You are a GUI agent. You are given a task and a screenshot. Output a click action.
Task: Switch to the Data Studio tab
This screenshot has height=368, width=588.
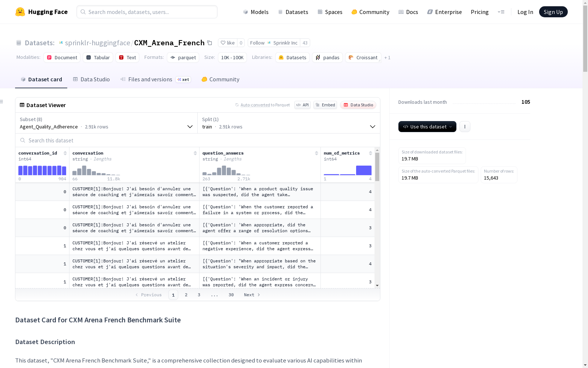(92, 79)
